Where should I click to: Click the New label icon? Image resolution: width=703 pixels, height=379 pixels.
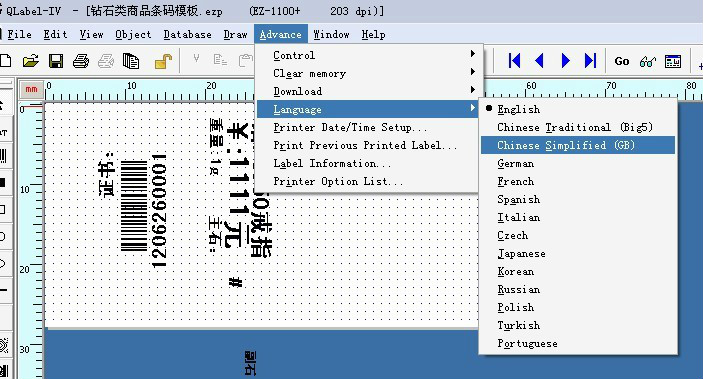pos(5,61)
